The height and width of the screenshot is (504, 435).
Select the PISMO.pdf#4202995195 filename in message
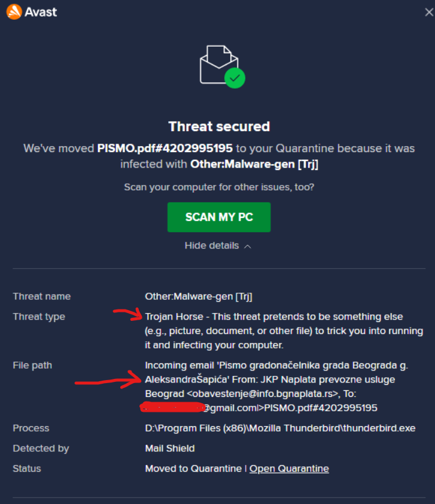tap(165, 148)
